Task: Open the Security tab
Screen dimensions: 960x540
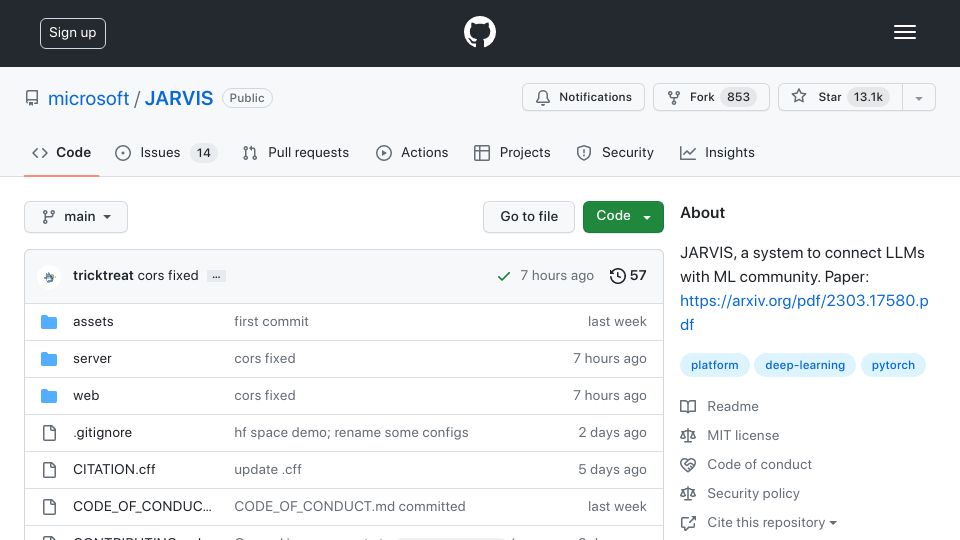Action: tap(615, 152)
